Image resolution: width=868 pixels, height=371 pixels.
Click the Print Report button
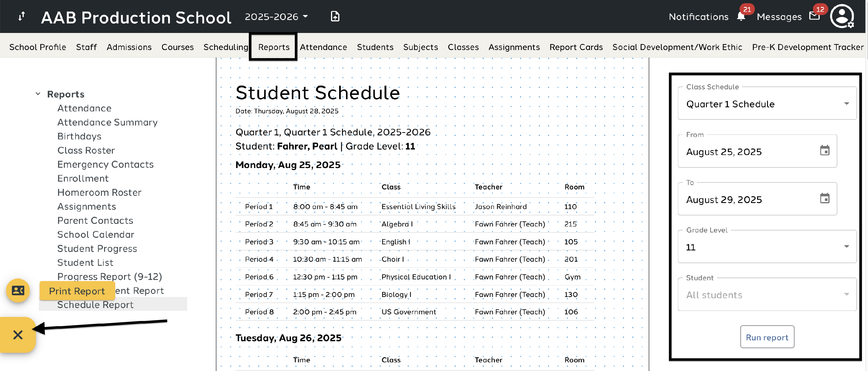pyautogui.click(x=77, y=291)
